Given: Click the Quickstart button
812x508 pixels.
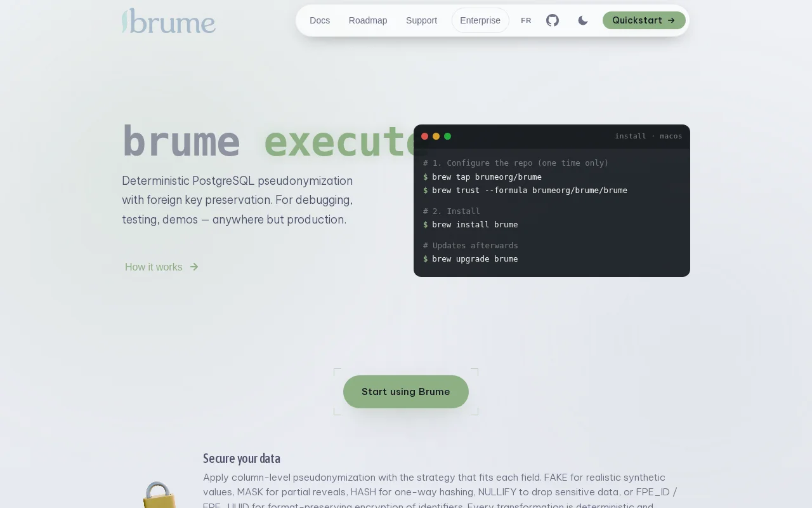Looking at the screenshot, I should tap(644, 20).
